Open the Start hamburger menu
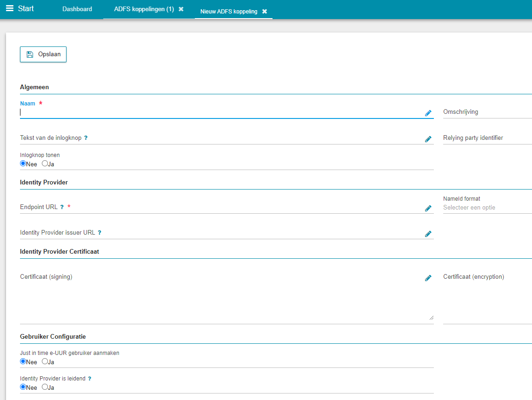 (x=10, y=8)
